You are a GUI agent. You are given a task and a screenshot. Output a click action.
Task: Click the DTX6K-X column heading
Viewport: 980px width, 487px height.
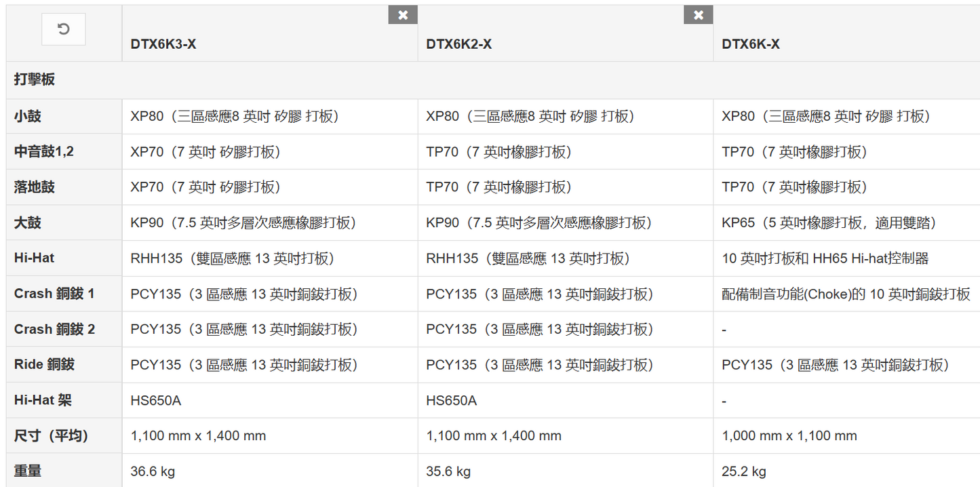click(750, 45)
